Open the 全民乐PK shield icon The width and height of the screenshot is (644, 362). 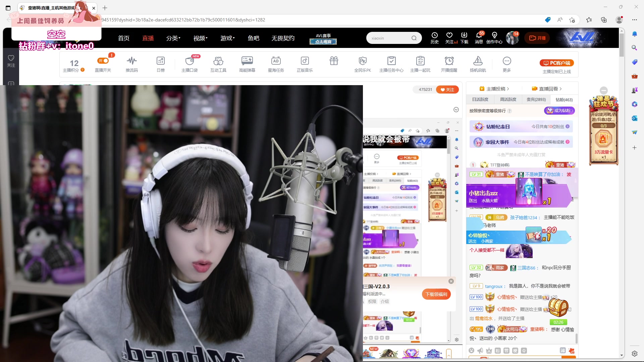coord(363,61)
